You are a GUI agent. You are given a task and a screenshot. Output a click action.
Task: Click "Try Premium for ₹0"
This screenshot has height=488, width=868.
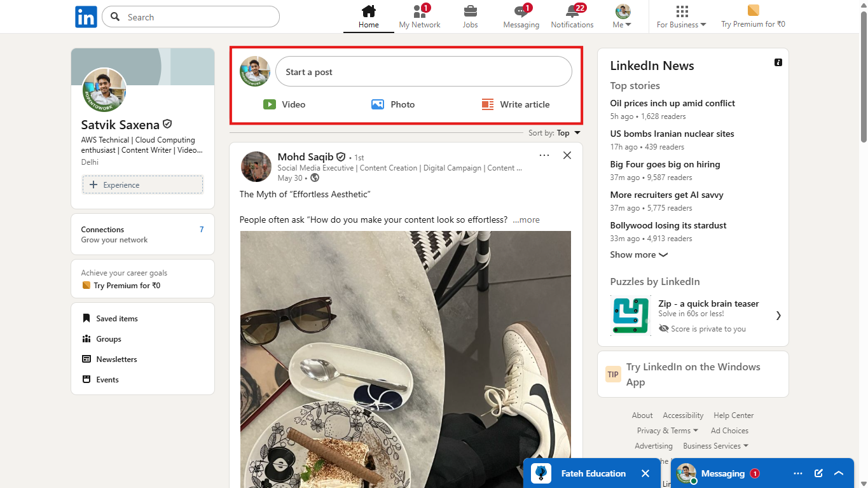coord(753,16)
